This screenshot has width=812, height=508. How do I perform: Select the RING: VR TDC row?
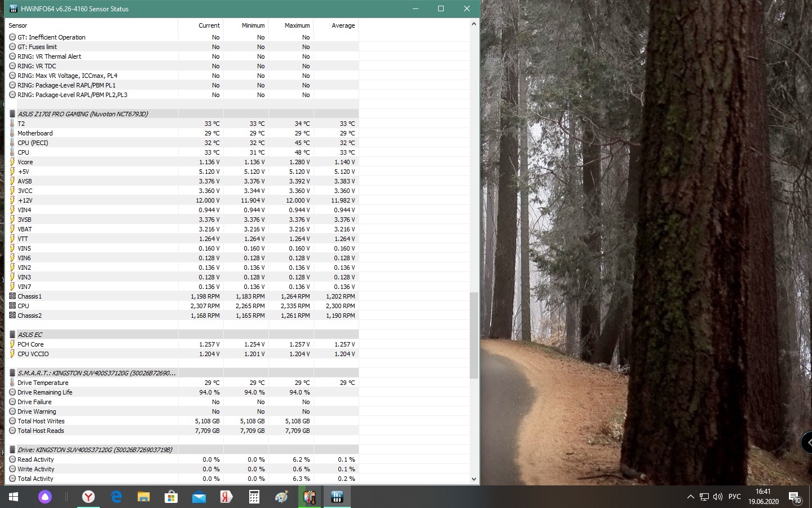[x=182, y=66]
